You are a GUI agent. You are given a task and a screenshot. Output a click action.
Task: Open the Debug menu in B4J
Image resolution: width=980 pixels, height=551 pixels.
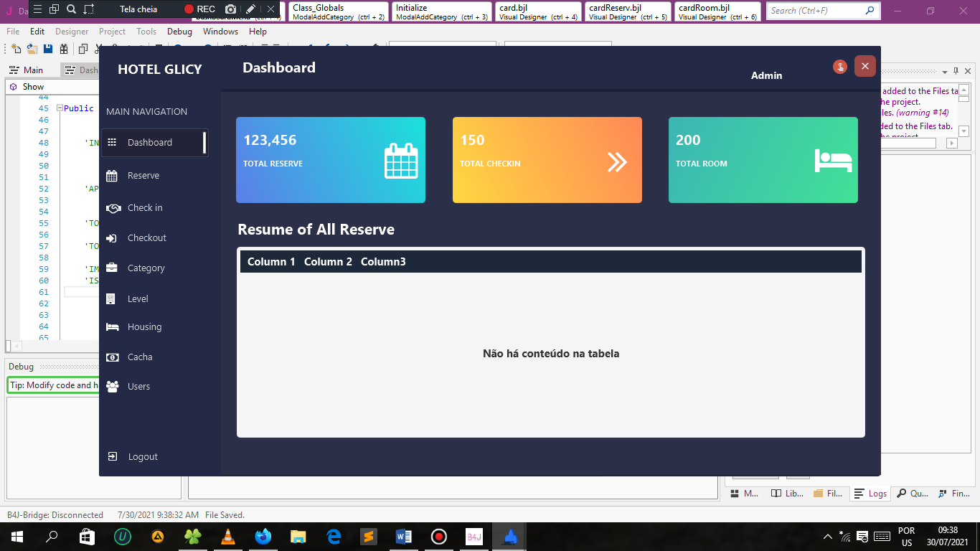(179, 32)
